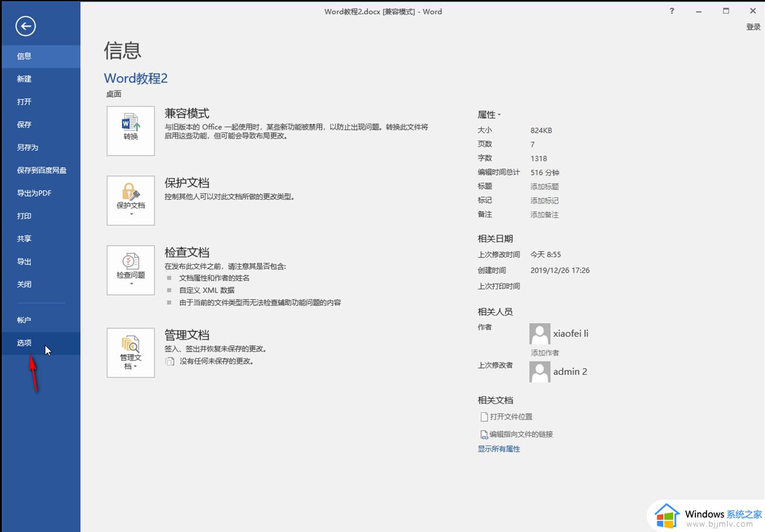The height and width of the screenshot is (532, 765).
Task: Select the Account (帐户) menu item
Action: point(40,320)
